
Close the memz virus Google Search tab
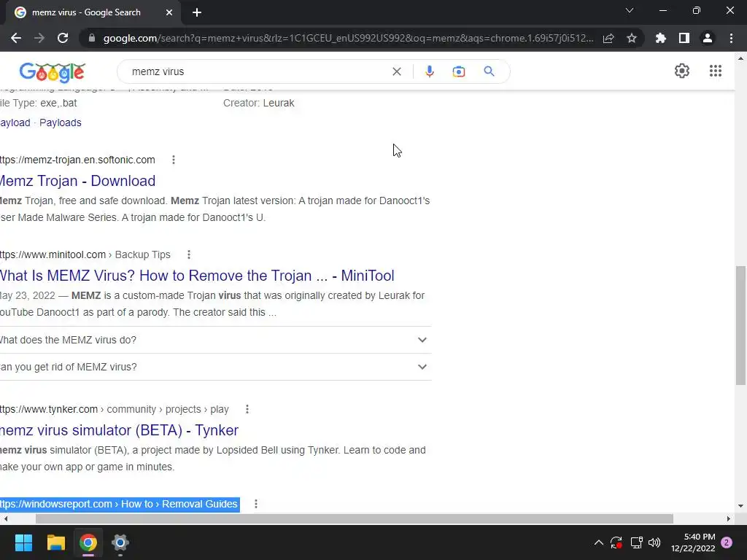click(169, 12)
